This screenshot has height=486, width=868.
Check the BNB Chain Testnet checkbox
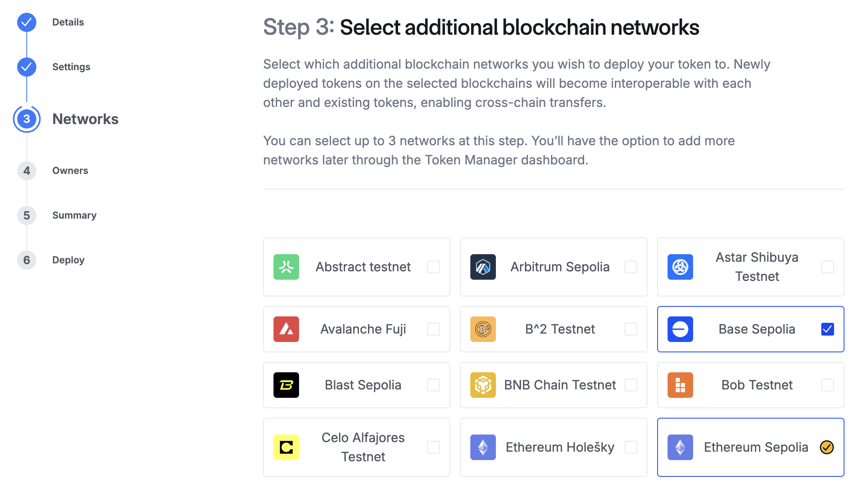pos(631,385)
